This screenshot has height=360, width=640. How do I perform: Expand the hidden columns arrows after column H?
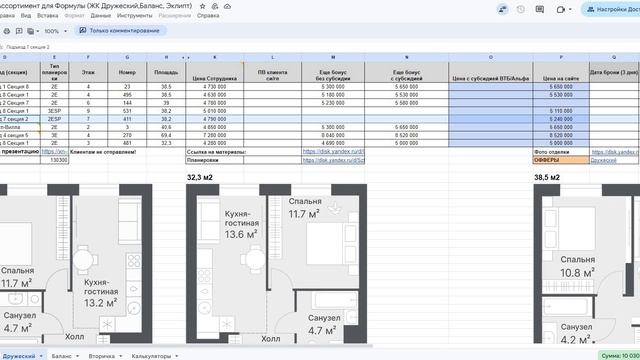(x=186, y=58)
